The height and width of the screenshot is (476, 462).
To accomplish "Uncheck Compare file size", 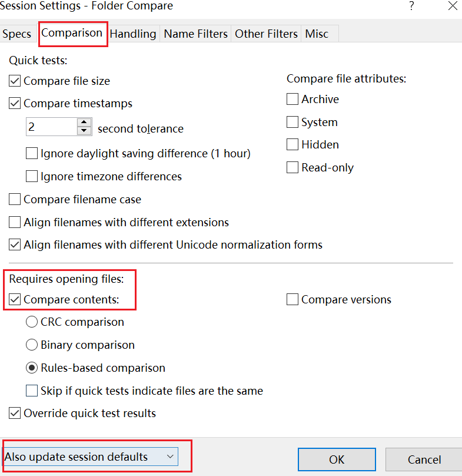I will tap(15, 81).
